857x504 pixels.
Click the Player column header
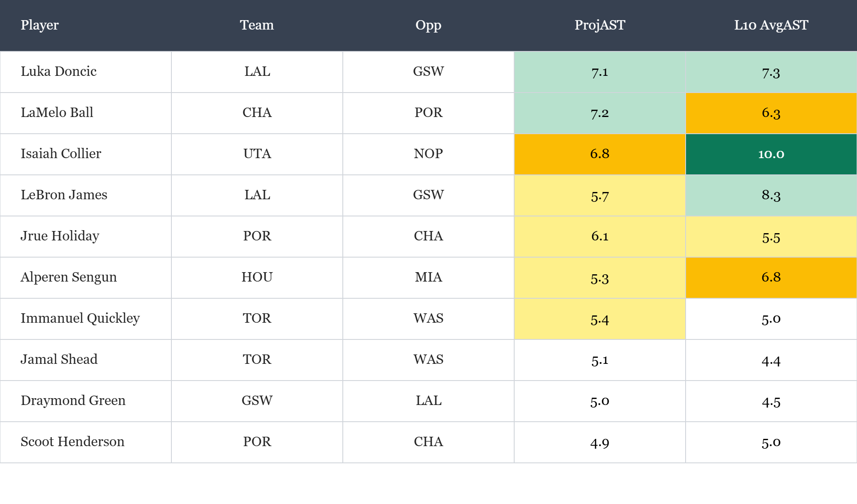[x=39, y=25]
